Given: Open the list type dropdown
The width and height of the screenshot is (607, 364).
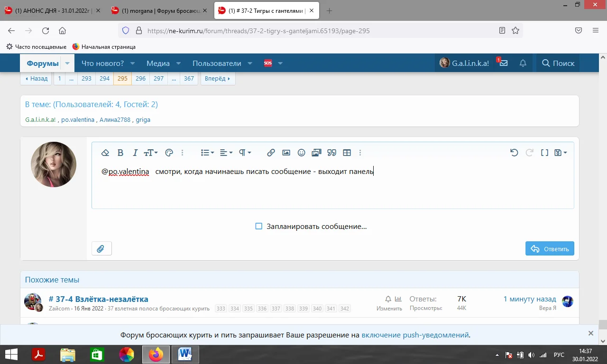Looking at the screenshot, I should click(207, 153).
